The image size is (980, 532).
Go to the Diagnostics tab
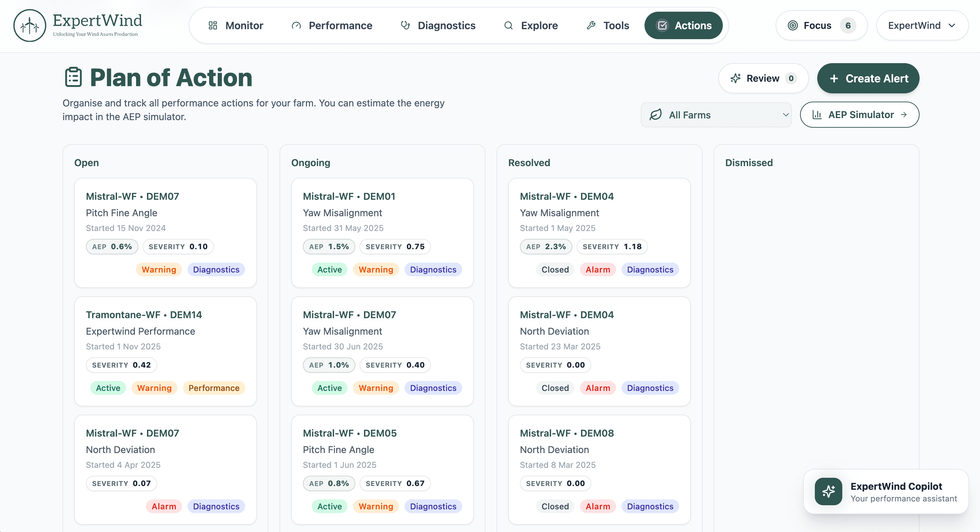(438, 25)
